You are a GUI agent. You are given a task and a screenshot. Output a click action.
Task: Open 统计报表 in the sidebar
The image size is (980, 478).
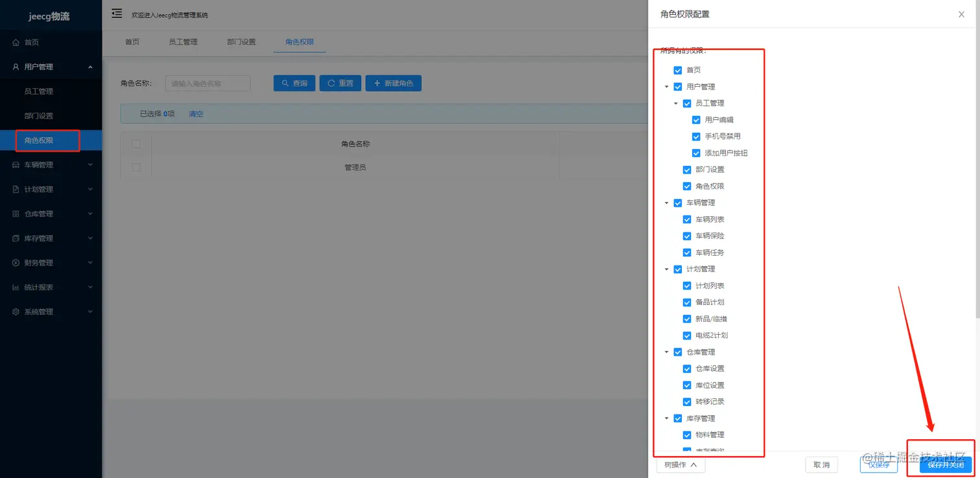[51, 288]
